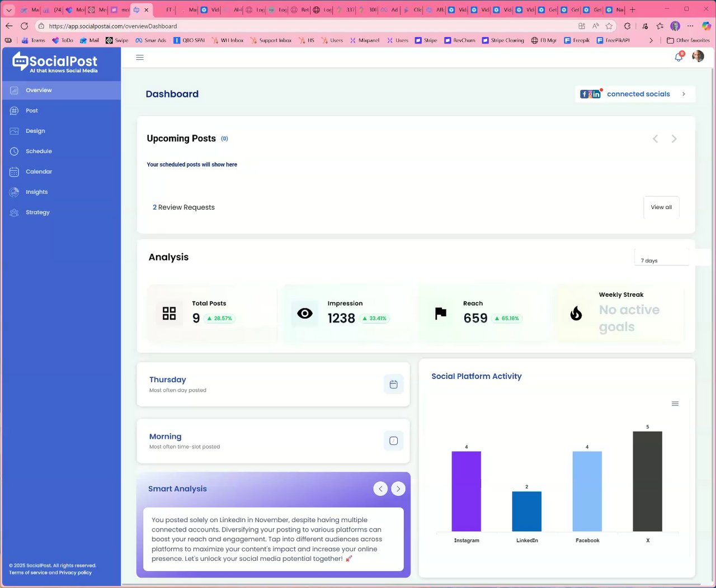Click the Schedule clock icon in sidebar
The width and height of the screenshot is (716, 588).
coord(15,151)
